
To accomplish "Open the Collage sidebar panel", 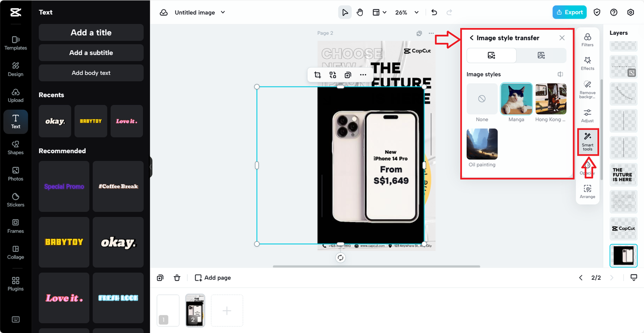I will click(16, 252).
